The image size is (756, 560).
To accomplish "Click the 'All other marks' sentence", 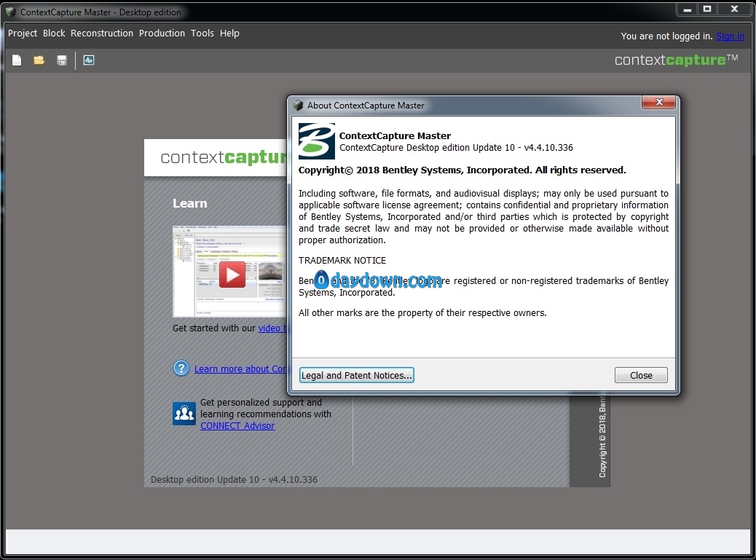I will (x=422, y=313).
